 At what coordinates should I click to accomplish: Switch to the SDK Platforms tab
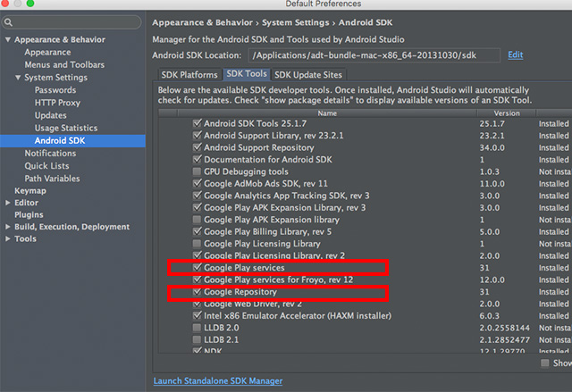tap(188, 75)
